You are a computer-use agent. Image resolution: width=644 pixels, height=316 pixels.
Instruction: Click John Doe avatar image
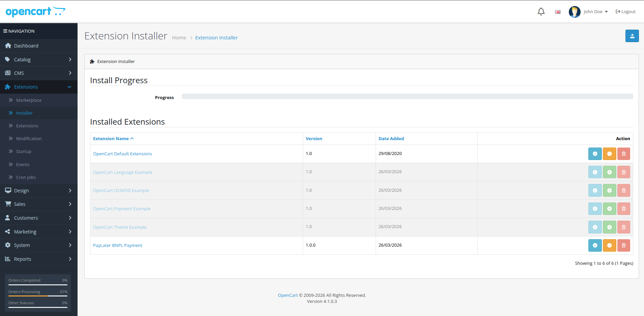[x=575, y=12]
